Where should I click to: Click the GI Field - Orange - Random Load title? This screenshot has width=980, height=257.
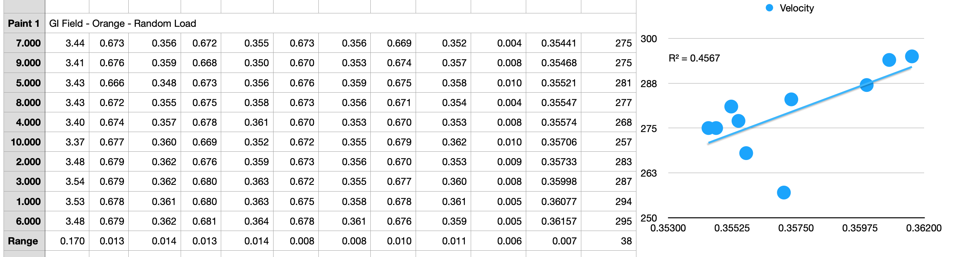[122, 23]
